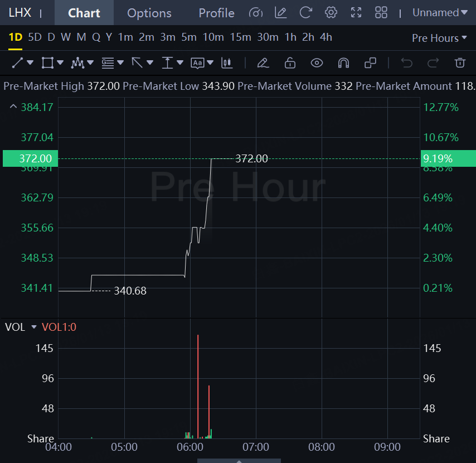Select the 3m interval
476x463 pixels.
[x=168, y=37]
